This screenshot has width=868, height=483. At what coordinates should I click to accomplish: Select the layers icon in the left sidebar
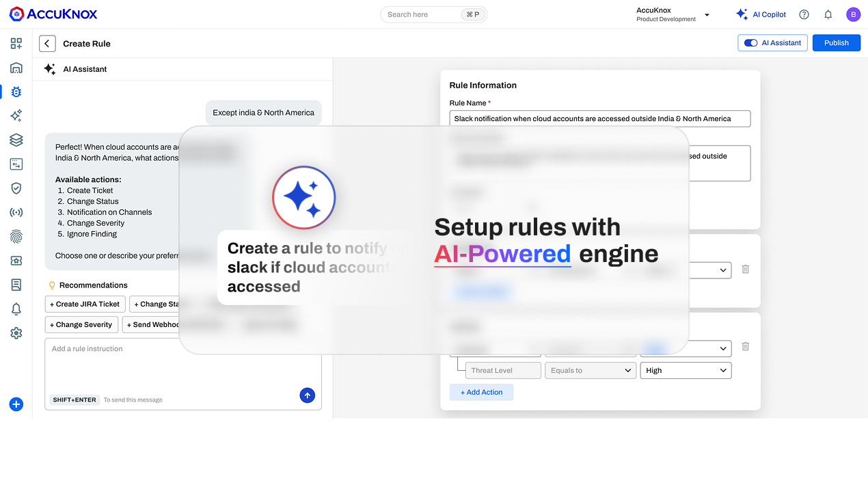coord(16,139)
